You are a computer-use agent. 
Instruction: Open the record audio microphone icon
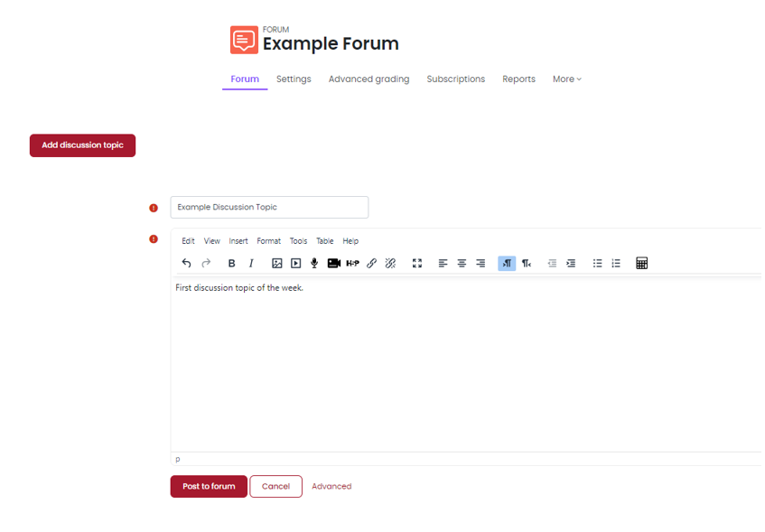pyautogui.click(x=313, y=263)
